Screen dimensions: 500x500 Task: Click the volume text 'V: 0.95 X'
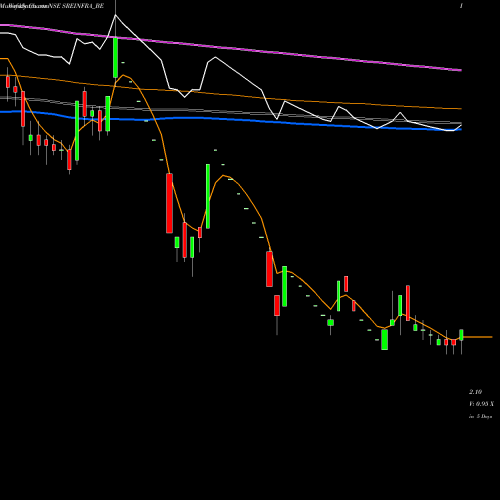(x=482, y=404)
